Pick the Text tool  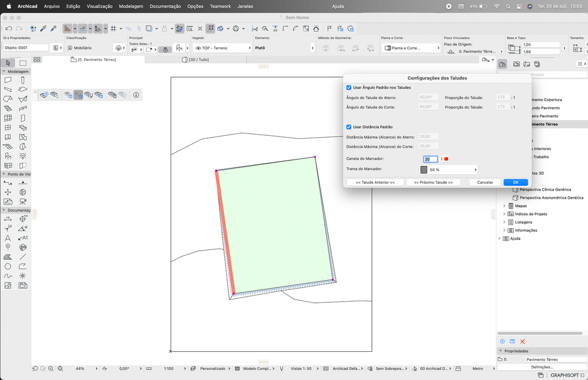8,238
